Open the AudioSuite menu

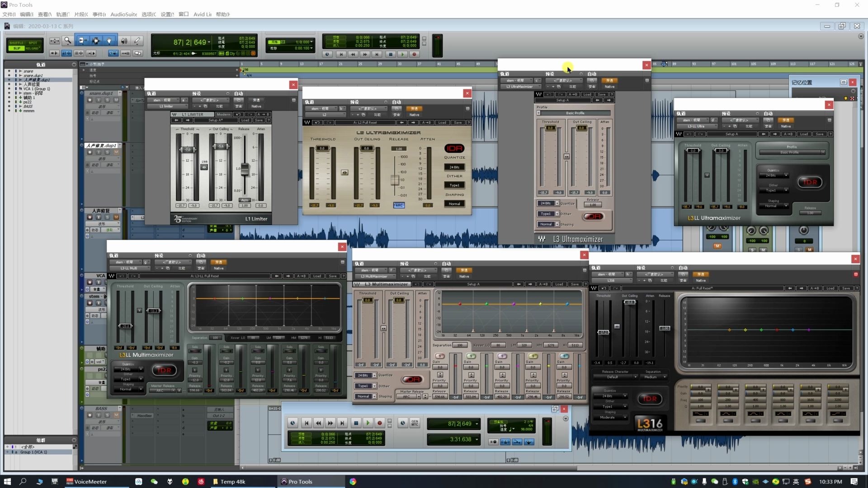tap(123, 14)
